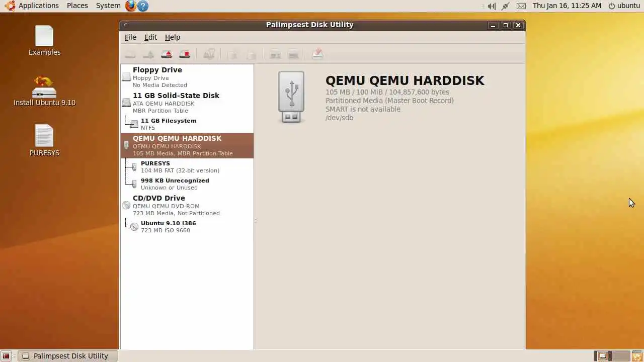644x362 pixels.
Task: Click the greyed-out start array toolbar icon
Action: point(275,54)
